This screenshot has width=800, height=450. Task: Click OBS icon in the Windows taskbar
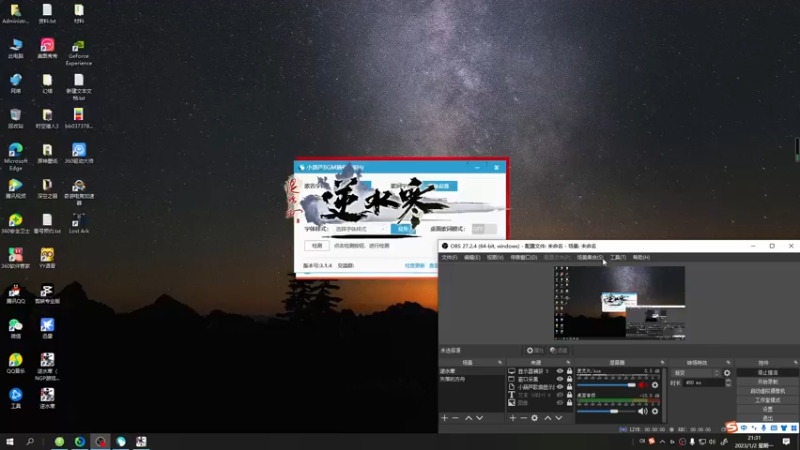click(x=100, y=441)
